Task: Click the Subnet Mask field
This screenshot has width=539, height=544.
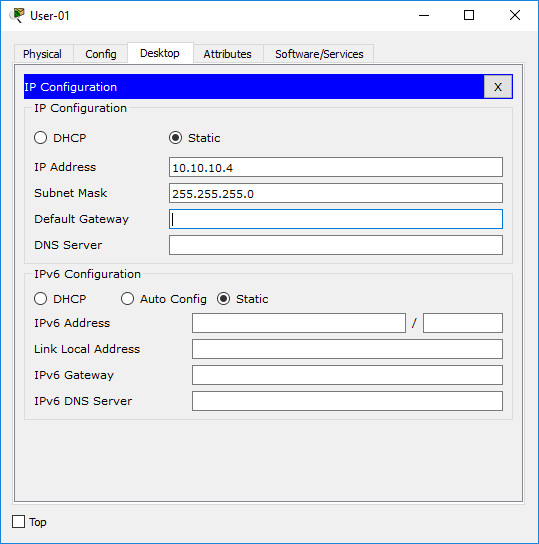Action: coord(336,193)
